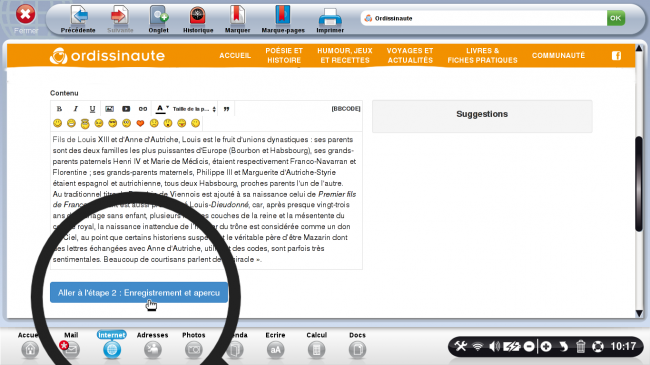The image size is (650, 365).
Task: Insert the red heart emoticon
Action: pyautogui.click(x=140, y=123)
